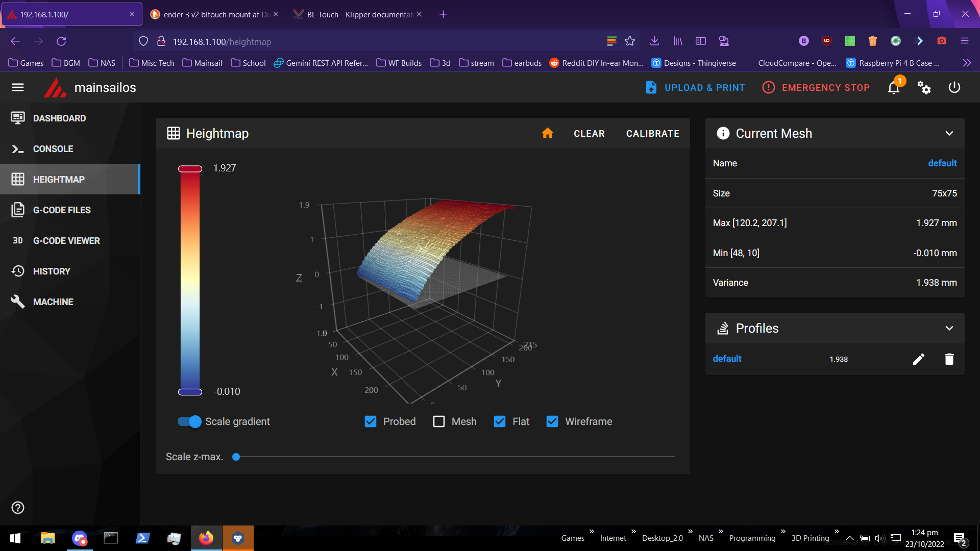Image resolution: width=980 pixels, height=551 pixels.
Task: Click the Calibrate button
Action: pos(653,133)
